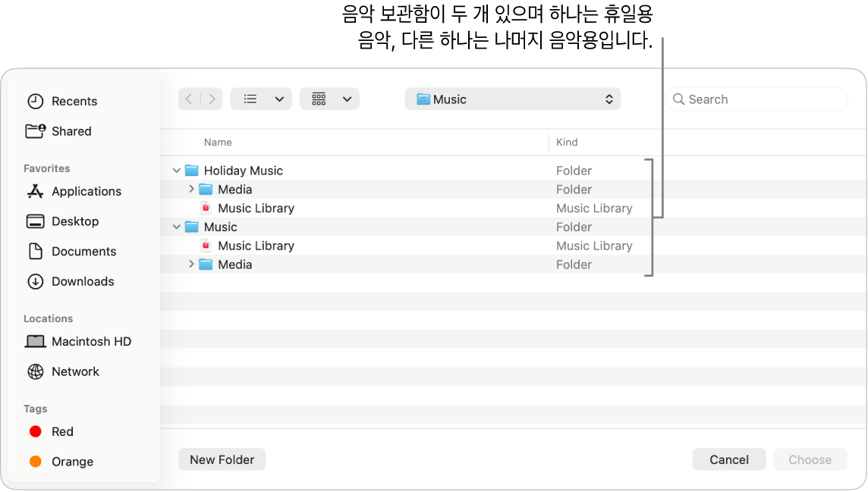Click the Music Library icon under Music
This screenshot has height=492, width=868.
click(206, 246)
